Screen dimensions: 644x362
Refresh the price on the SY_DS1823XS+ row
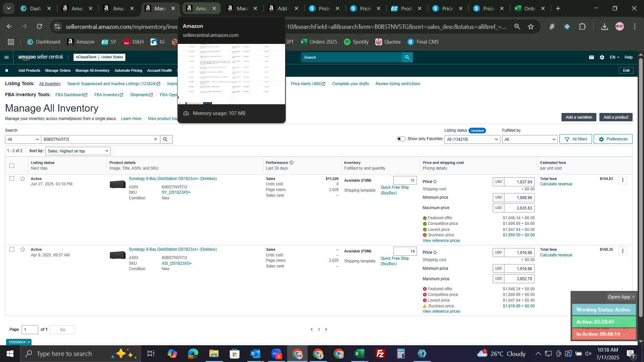pyautogui.click(x=435, y=182)
